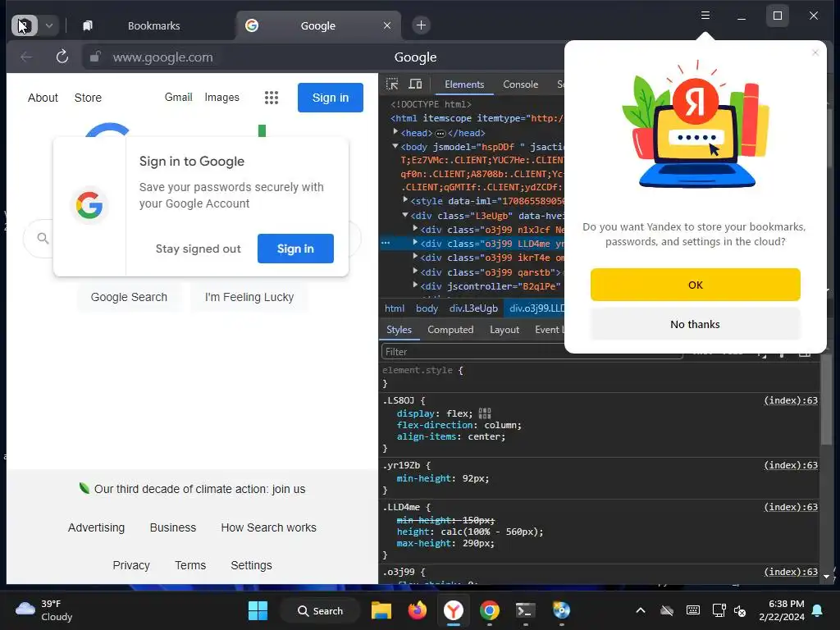Image resolution: width=840 pixels, height=630 pixels.
Task: Select the body breadcrumb
Action: [427, 308]
